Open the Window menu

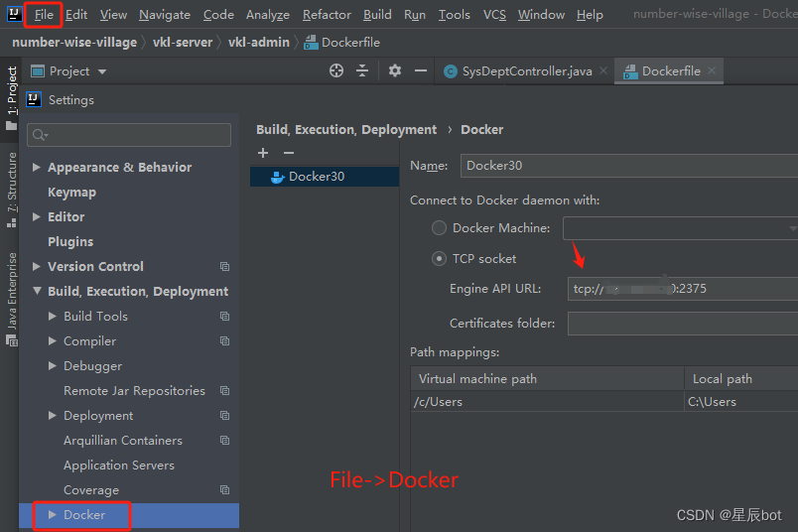(x=541, y=15)
